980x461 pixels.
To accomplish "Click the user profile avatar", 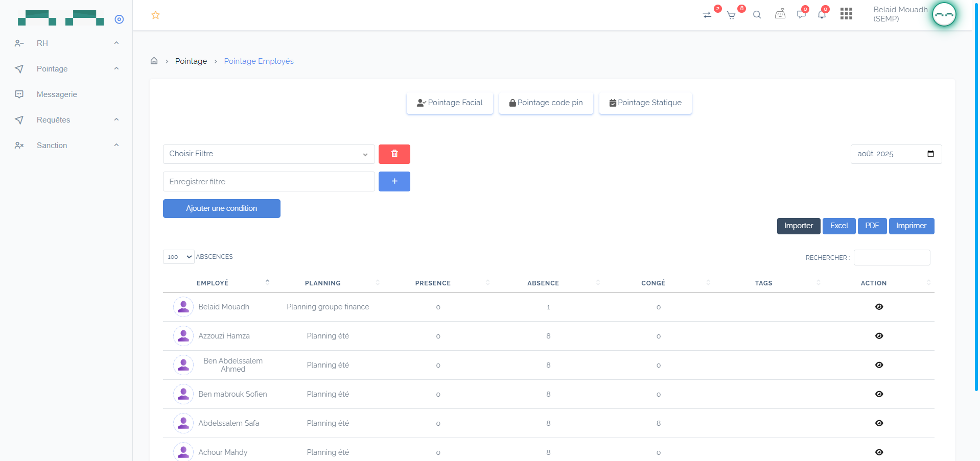I will (x=944, y=14).
